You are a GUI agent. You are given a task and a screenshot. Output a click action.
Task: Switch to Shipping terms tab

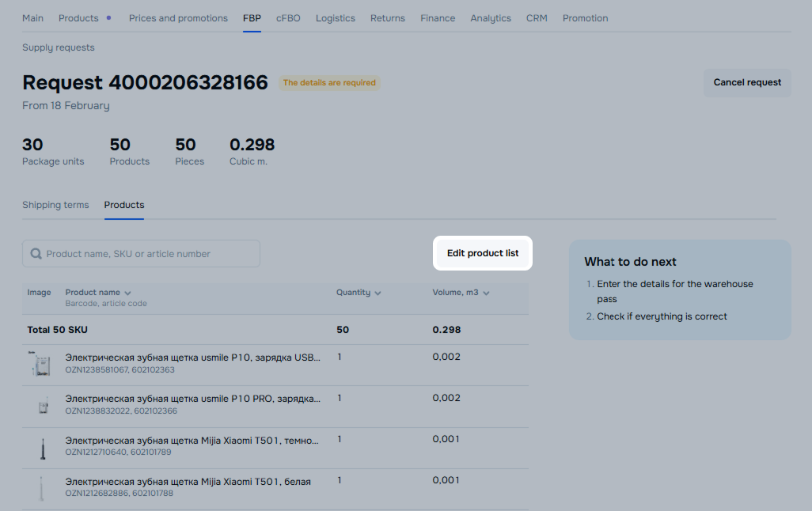point(55,205)
